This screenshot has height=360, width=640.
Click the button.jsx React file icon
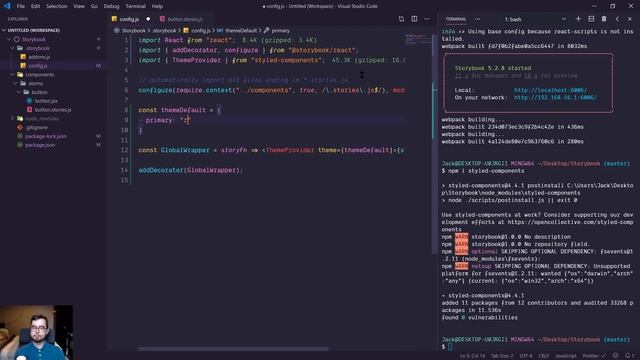(29, 101)
